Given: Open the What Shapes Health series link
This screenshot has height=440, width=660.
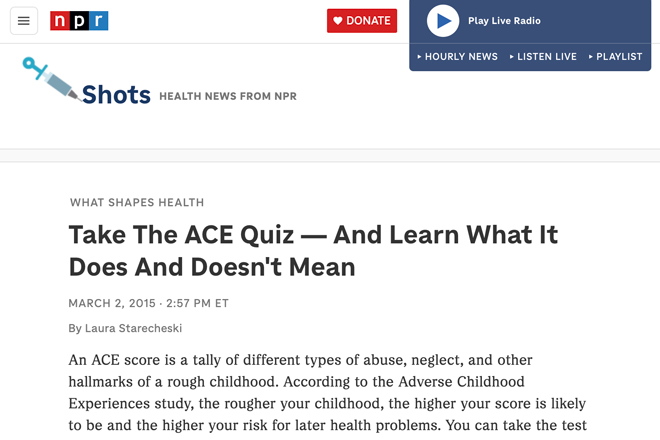Looking at the screenshot, I should 137,203.
